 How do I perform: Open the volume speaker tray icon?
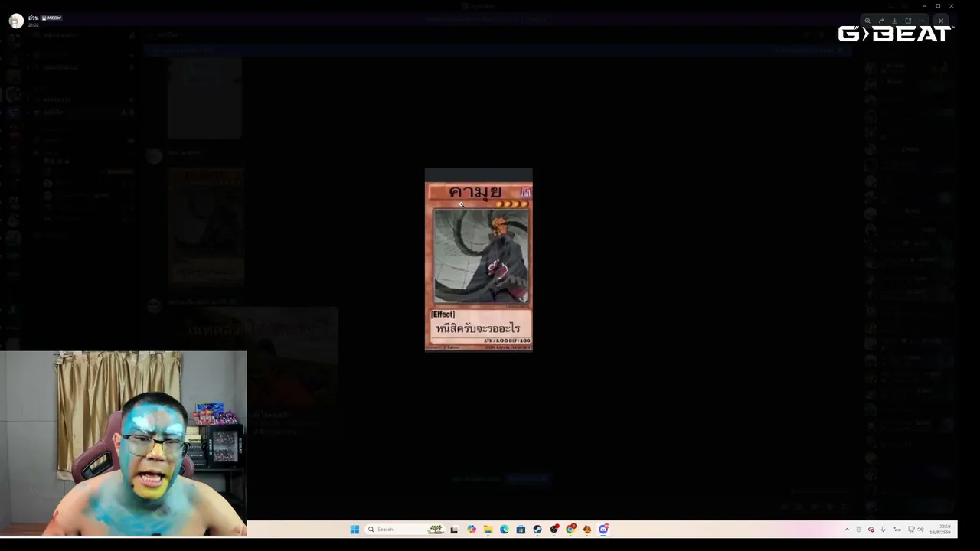[920, 530]
